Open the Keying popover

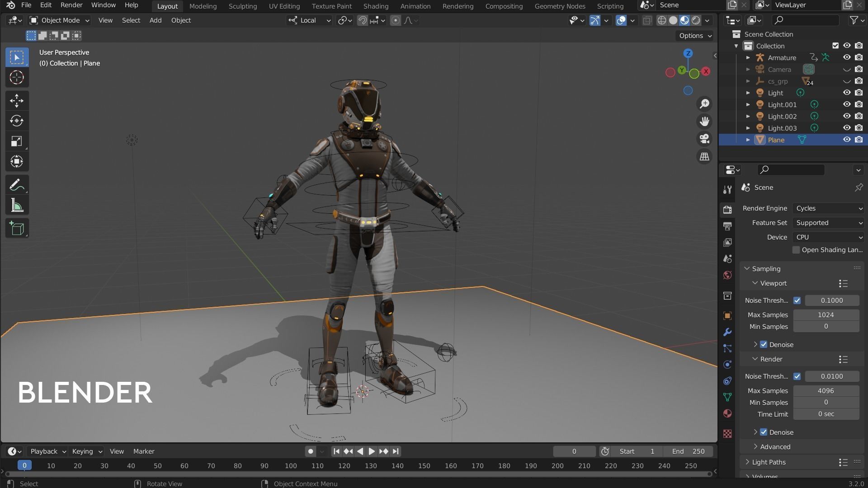click(87, 451)
